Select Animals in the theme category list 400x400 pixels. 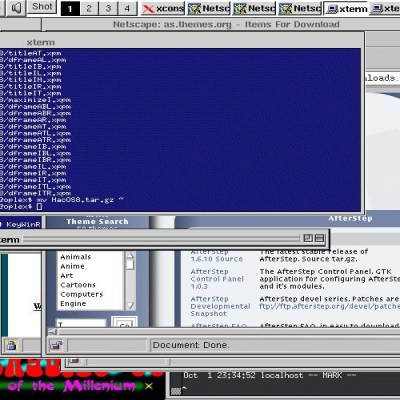(76, 257)
